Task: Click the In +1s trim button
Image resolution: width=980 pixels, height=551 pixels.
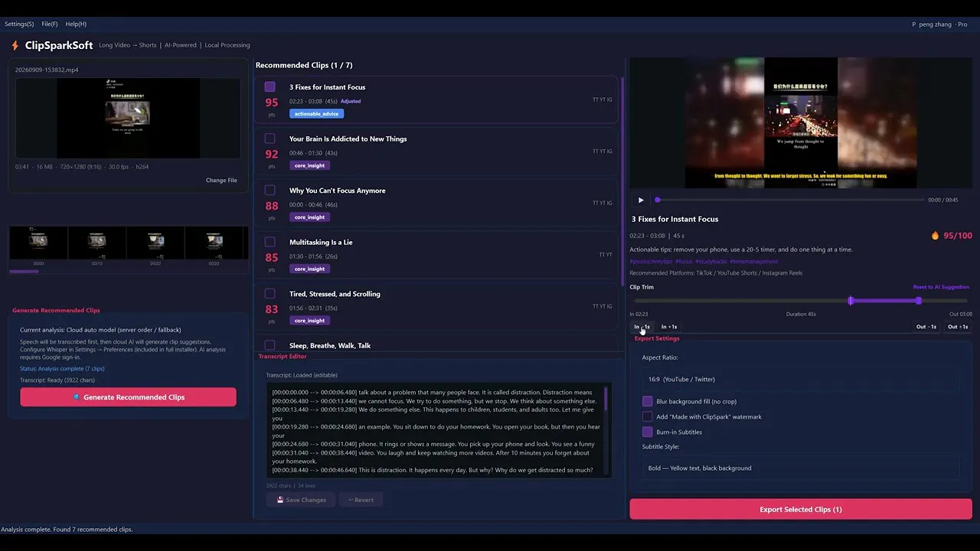Action: click(x=669, y=327)
